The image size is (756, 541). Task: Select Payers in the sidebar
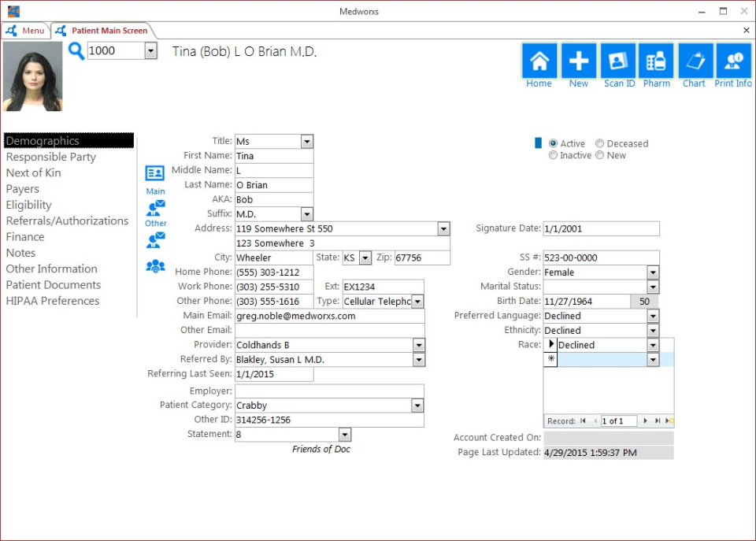(x=22, y=189)
